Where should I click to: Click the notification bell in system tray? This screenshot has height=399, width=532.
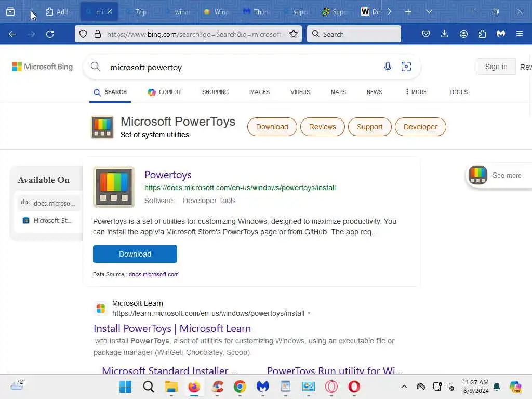click(497, 387)
